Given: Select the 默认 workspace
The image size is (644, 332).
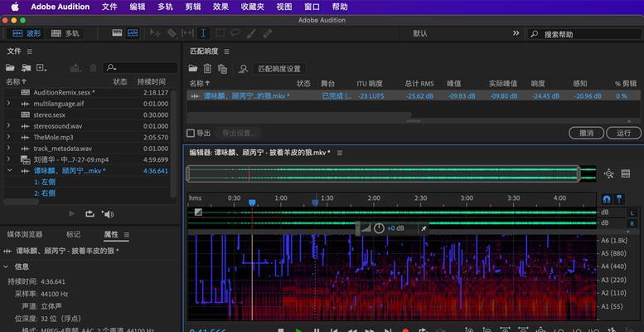Looking at the screenshot, I should [420, 34].
